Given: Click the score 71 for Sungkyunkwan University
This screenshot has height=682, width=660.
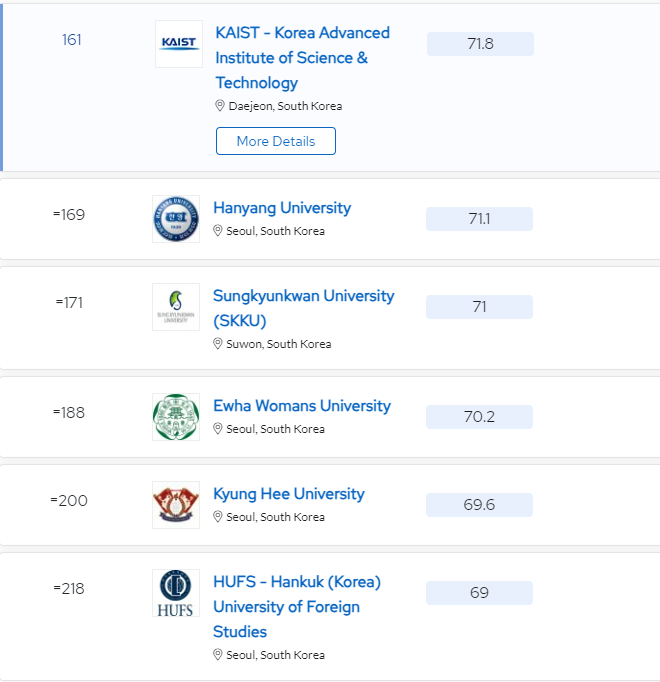Looking at the screenshot, I should 479,307.
